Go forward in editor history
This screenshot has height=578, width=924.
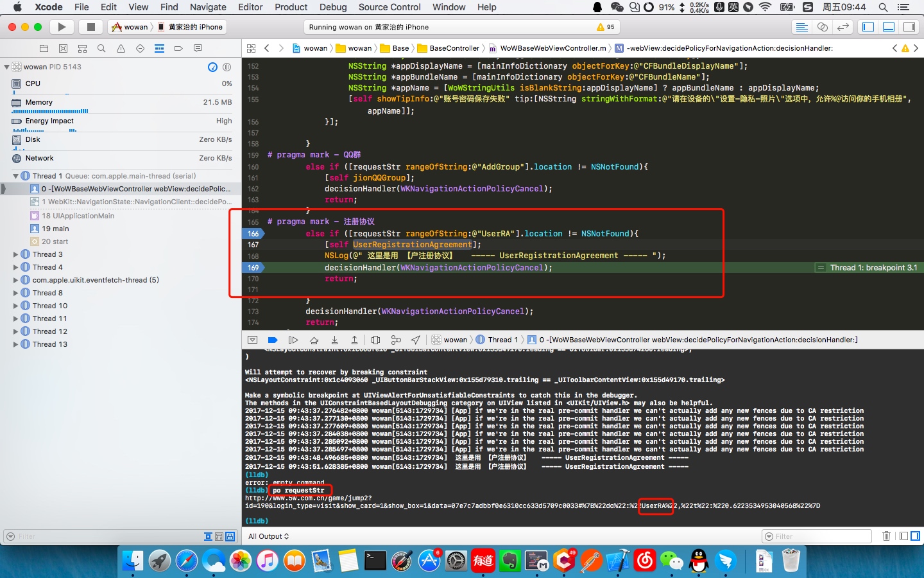(281, 48)
